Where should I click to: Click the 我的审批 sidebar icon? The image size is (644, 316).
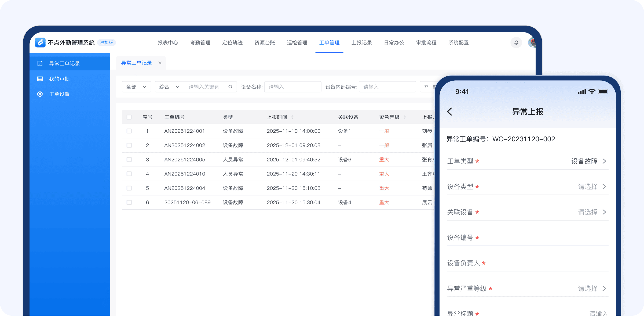click(40, 78)
